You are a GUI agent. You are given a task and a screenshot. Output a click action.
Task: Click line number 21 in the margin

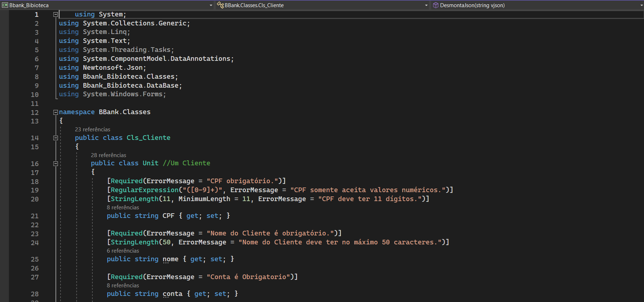[x=35, y=216]
